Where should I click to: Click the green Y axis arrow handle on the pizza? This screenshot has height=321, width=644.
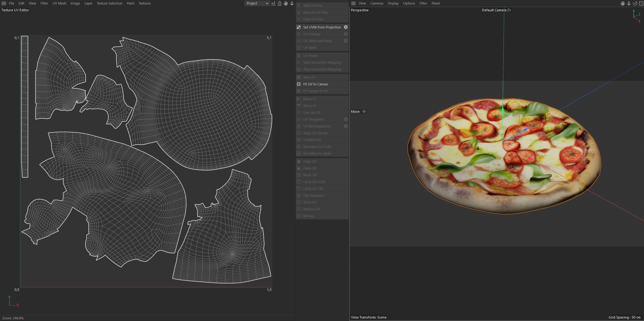503,110
